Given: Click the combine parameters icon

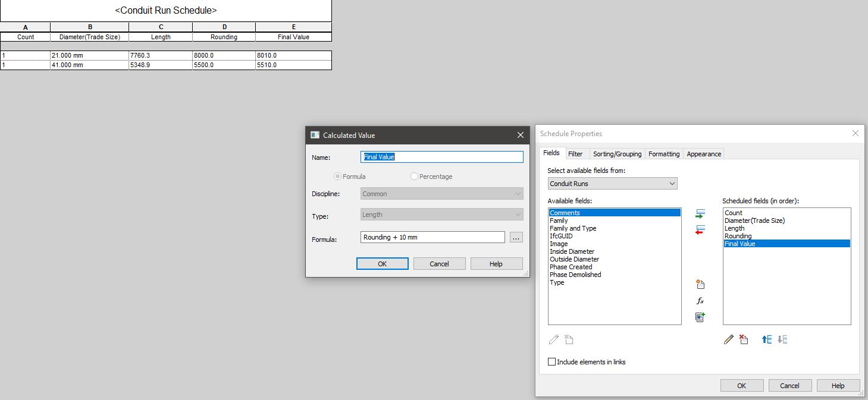Looking at the screenshot, I should tap(700, 317).
